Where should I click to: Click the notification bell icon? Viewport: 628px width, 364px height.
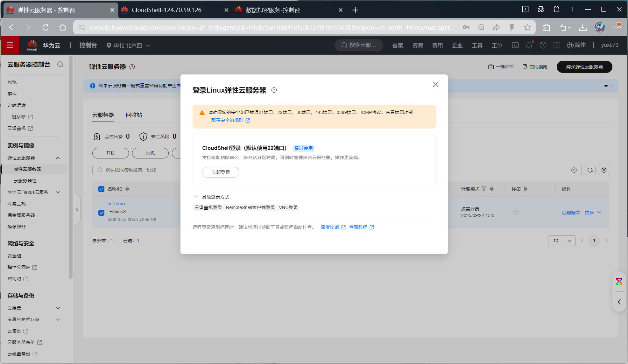click(529, 45)
